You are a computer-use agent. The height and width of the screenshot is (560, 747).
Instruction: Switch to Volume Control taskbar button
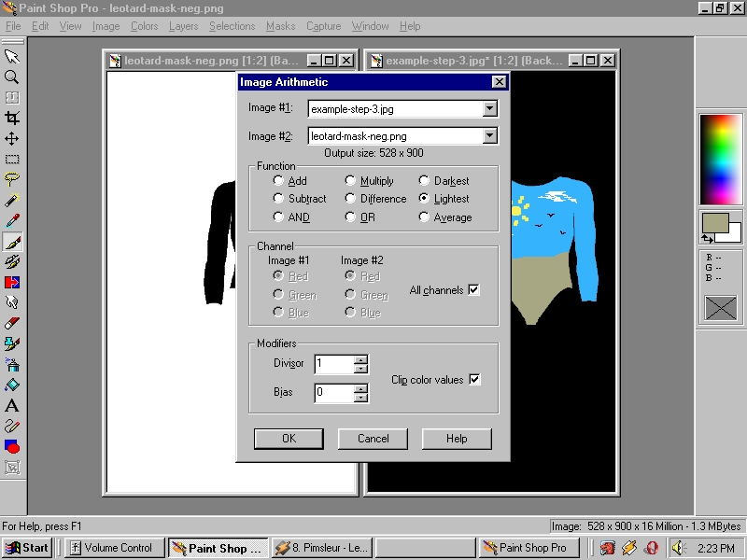(114, 548)
